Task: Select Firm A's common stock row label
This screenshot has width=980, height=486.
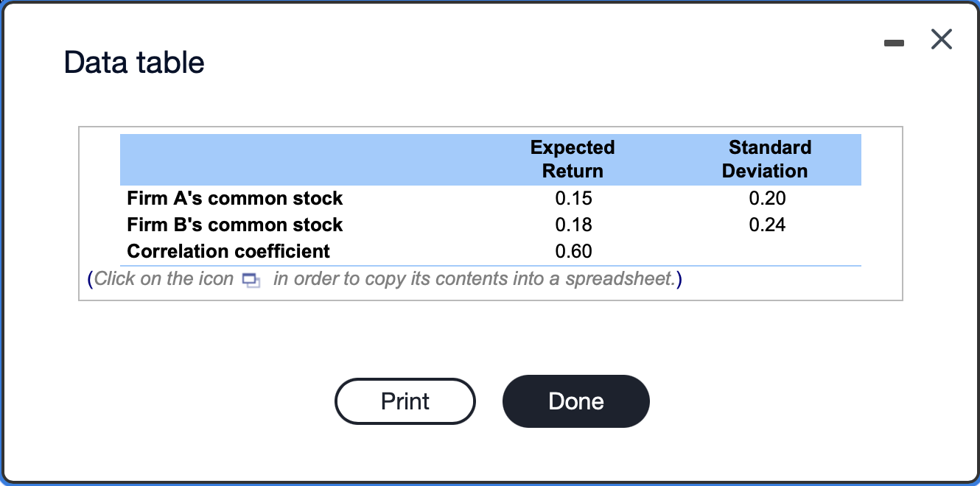Action: [234, 198]
